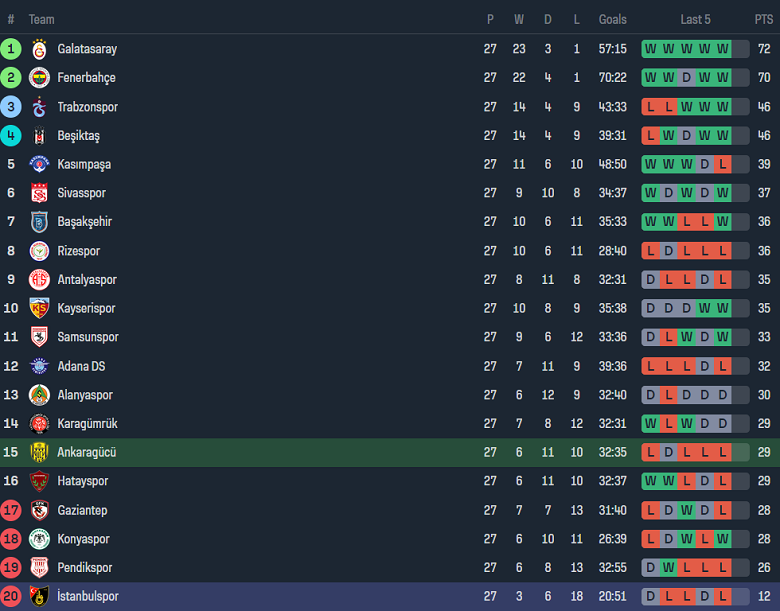
Task: Click the Kayserispor club crest
Action: [39, 309]
